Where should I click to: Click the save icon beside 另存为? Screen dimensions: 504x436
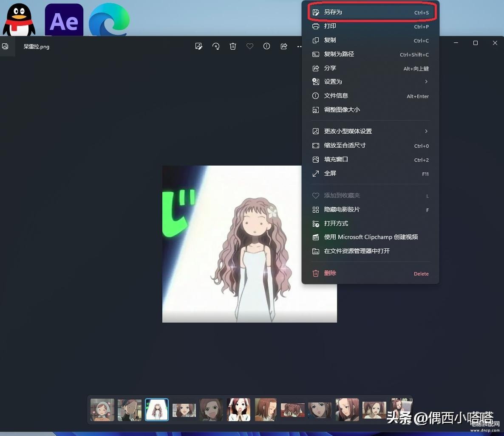pyautogui.click(x=316, y=12)
